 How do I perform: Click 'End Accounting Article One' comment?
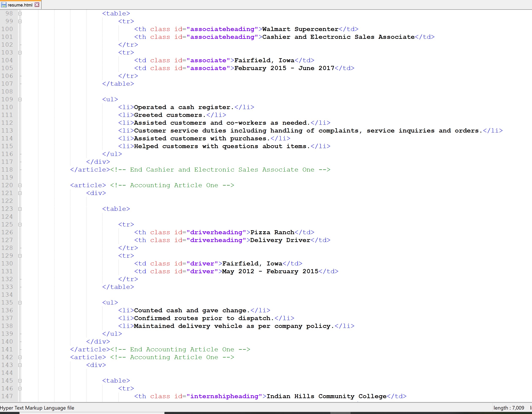pos(180,349)
